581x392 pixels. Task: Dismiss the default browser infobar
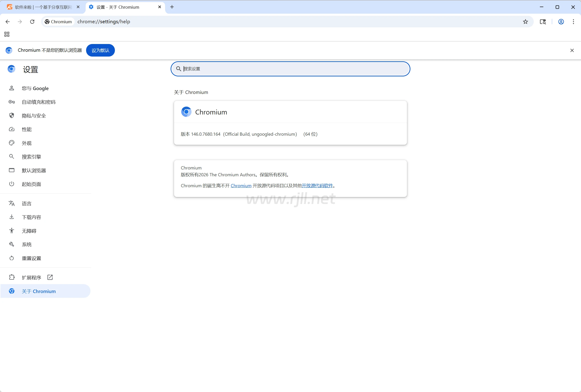pyautogui.click(x=572, y=50)
